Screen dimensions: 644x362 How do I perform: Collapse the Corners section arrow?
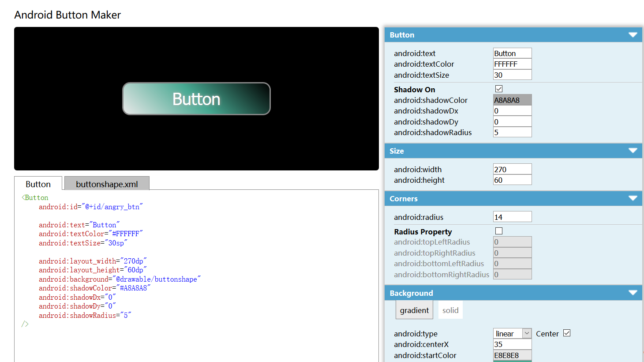[633, 199]
